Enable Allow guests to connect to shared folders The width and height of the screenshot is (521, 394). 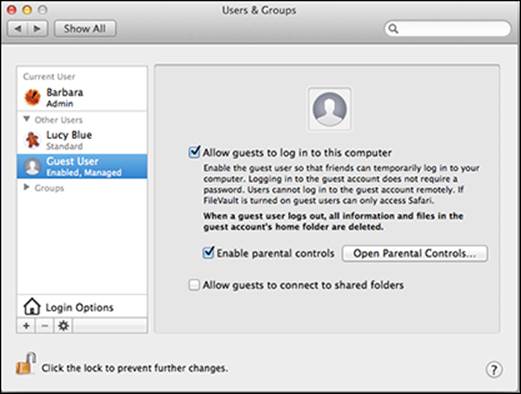coord(194,285)
